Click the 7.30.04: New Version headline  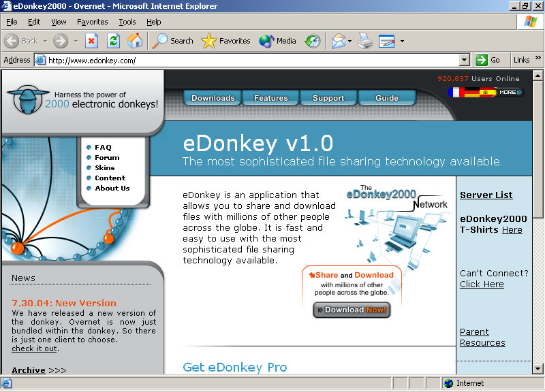click(64, 303)
